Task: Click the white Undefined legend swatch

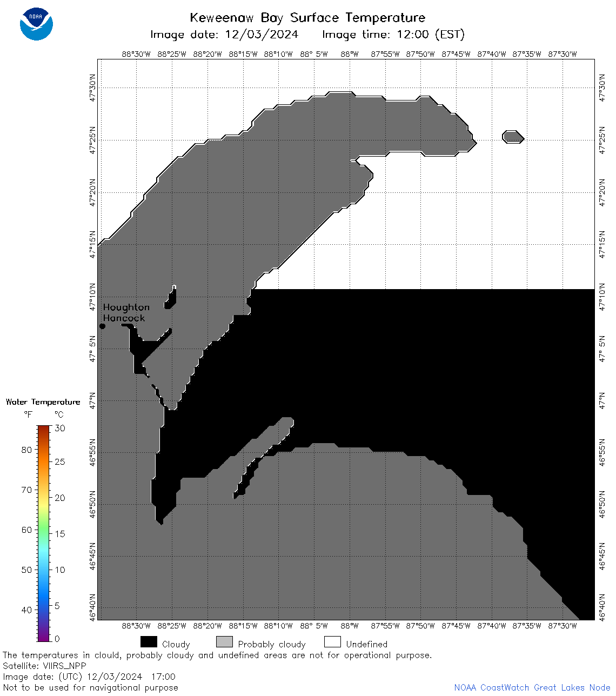Action: [x=332, y=641]
